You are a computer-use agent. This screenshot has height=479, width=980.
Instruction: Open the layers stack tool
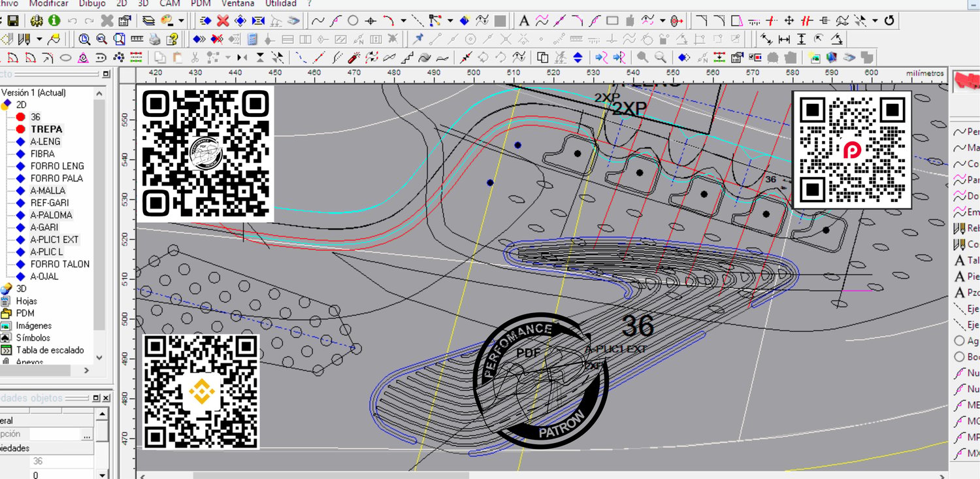(148, 21)
